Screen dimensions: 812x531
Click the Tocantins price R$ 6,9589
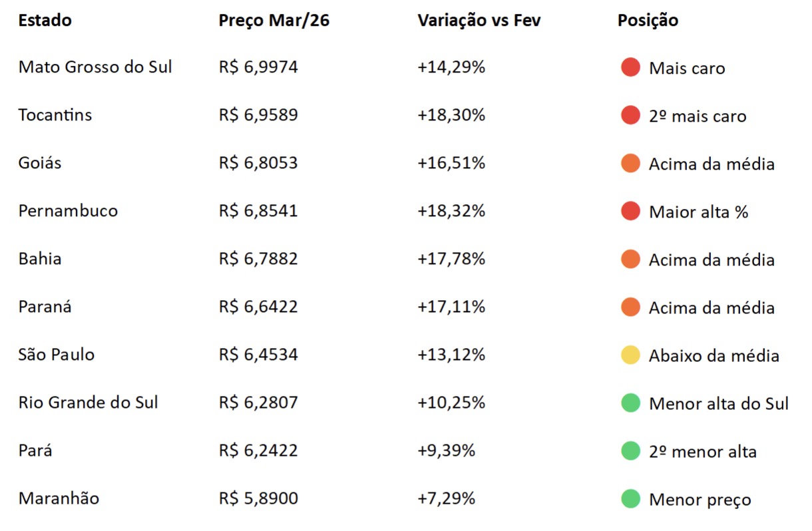click(x=258, y=115)
